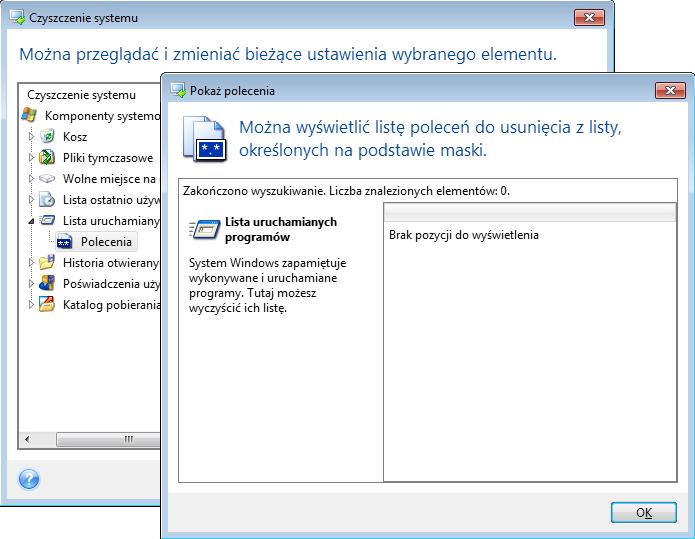Expand the Wolne miejsce na tree node
The image size is (695, 539).
point(31,179)
